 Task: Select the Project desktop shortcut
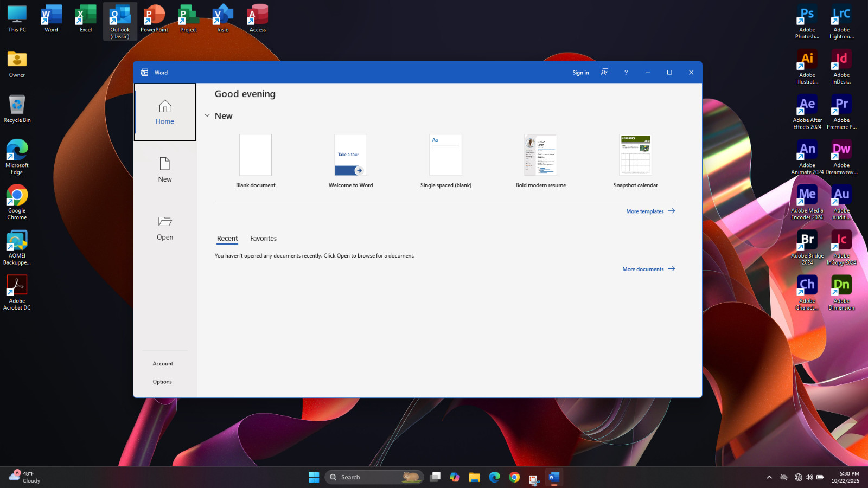tap(189, 20)
